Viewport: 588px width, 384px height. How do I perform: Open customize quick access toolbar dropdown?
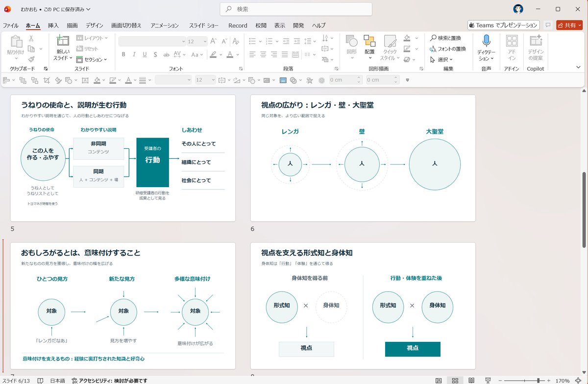(407, 80)
